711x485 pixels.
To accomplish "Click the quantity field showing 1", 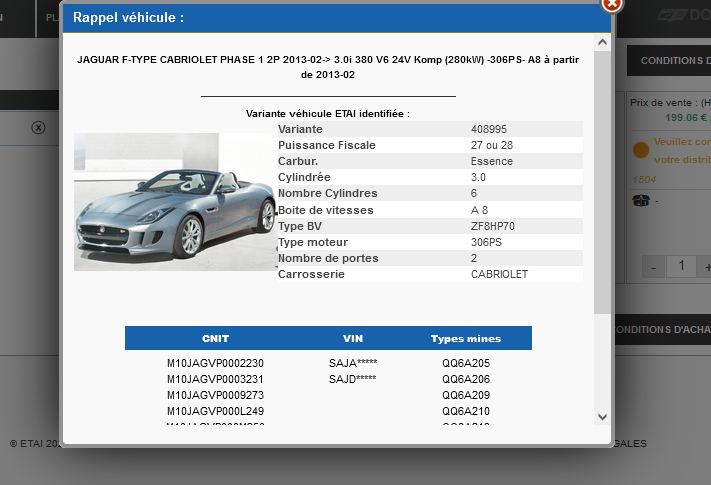I will point(681,266).
